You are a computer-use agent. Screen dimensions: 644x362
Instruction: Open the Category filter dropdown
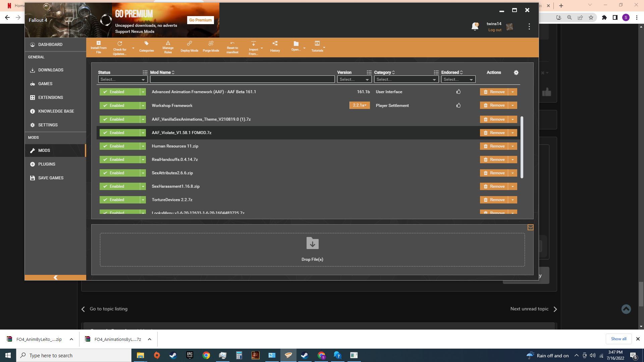pos(406,79)
